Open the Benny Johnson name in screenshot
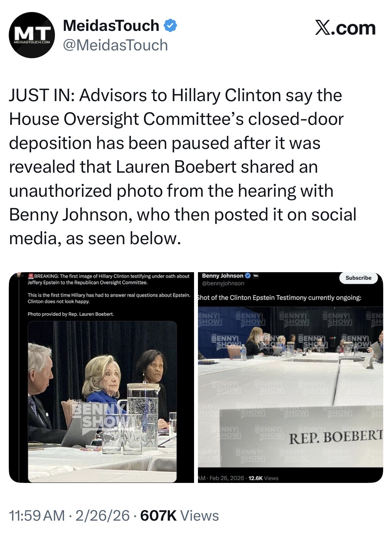This screenshot has width=392, height=533. 223,276
